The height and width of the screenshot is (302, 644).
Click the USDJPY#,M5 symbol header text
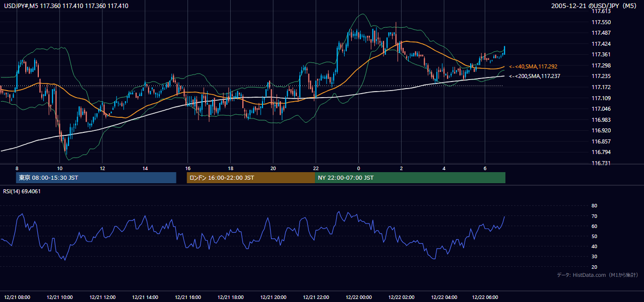(x=66, y=6)
